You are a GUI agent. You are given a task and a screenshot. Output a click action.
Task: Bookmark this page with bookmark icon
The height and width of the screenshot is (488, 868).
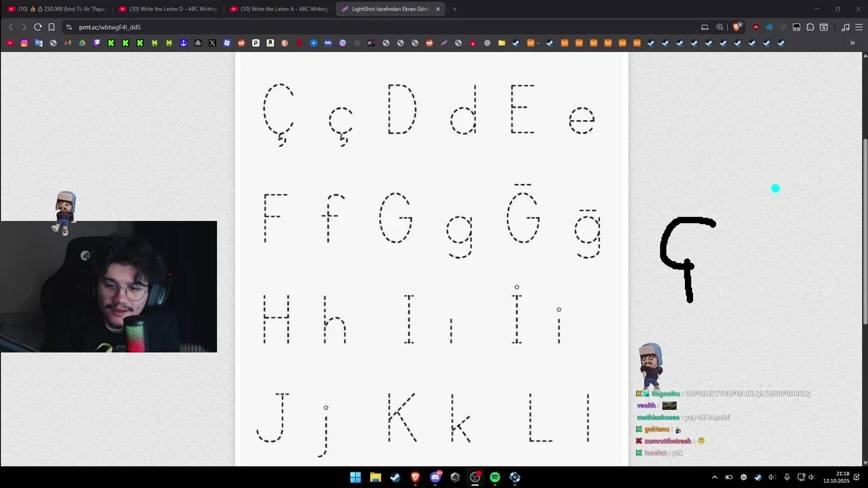pos(51,27)
